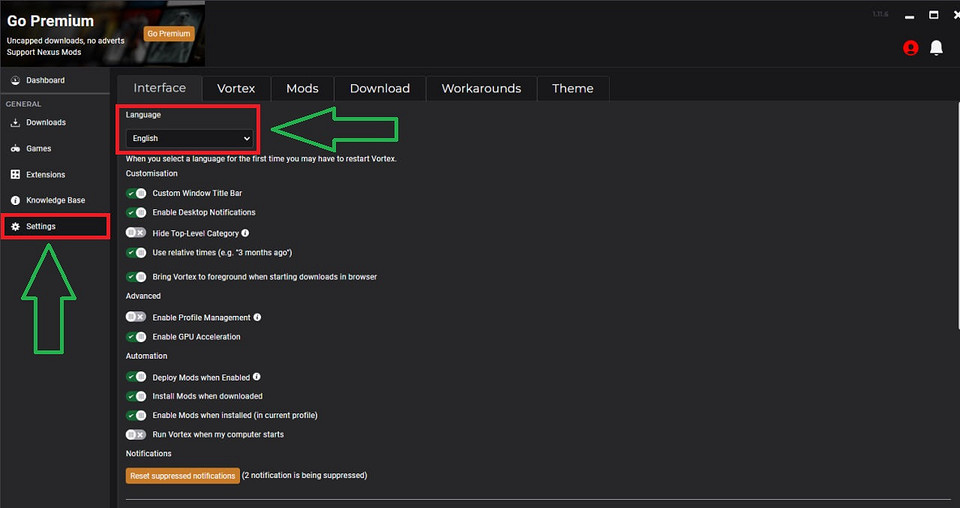Open the Workarounds tab

481,89
